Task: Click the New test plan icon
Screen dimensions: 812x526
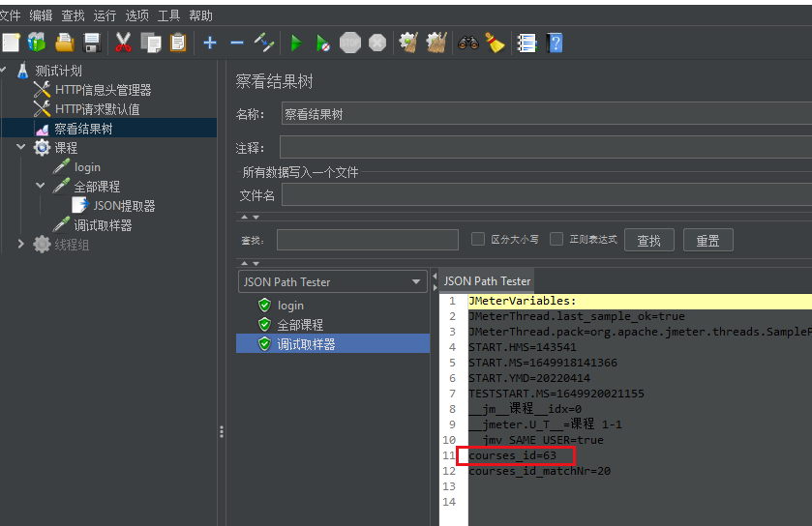Action: [11, 43]
